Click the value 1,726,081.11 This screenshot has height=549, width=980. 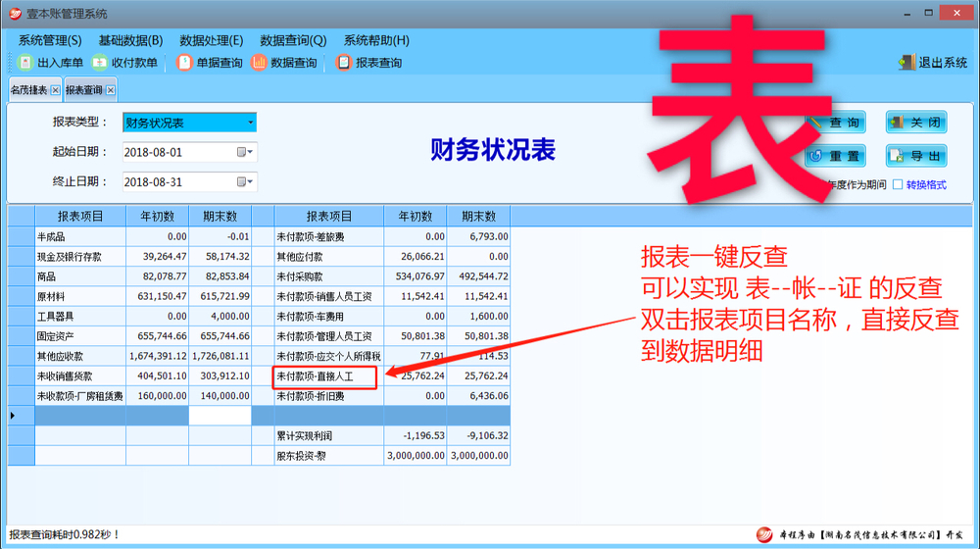[x=220, y=357]
